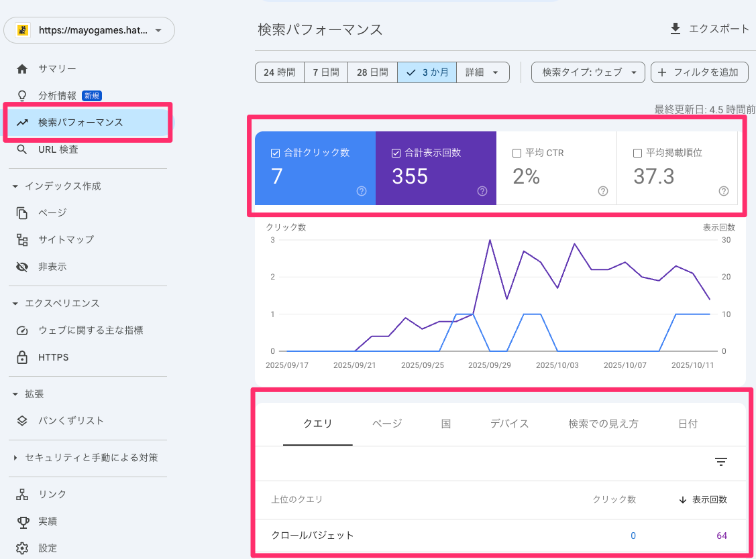Click the pages icon beside ページ in the sidebar
The height and width of the screenshot is (559, 756).
pyautogui.click(x=22, y=212)
